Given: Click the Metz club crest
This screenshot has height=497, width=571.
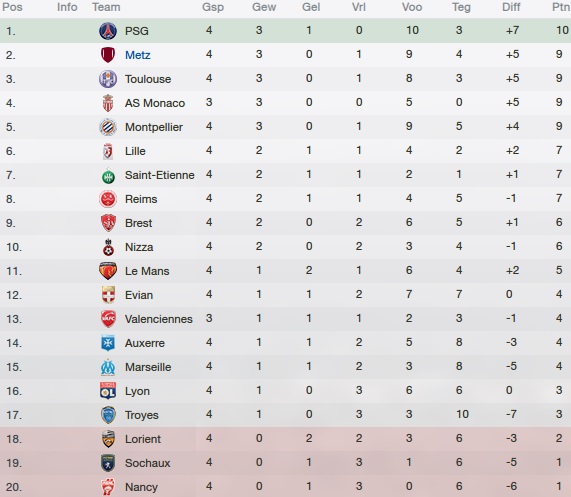Looking at the screenshot, I should click(x=108, y=55).
